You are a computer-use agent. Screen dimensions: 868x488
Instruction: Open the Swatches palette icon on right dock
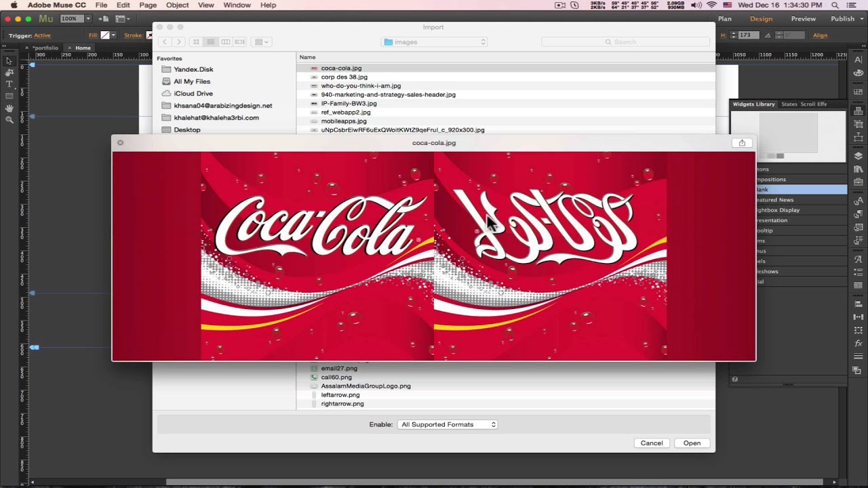858,73
